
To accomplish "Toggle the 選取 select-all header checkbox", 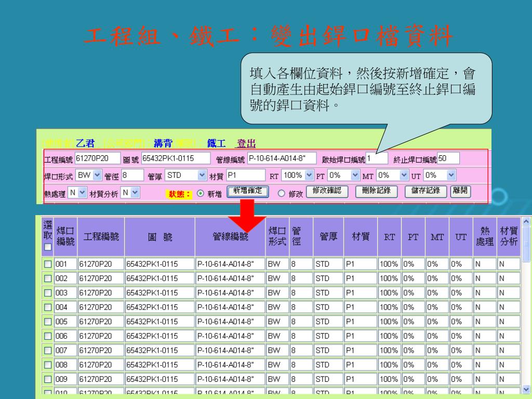I will click(x=47, y=247).
